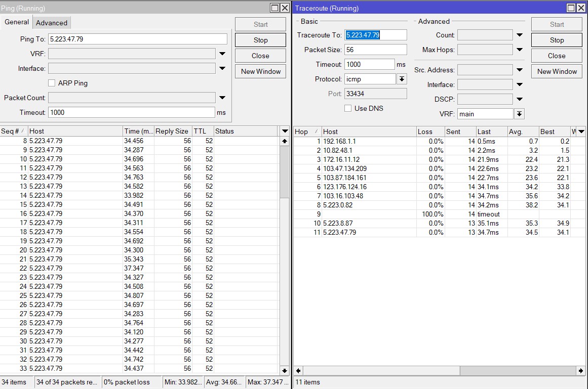Toggle the Use DNS checkbox
Screen dimensions: 588x389
[x=348, y=108]
